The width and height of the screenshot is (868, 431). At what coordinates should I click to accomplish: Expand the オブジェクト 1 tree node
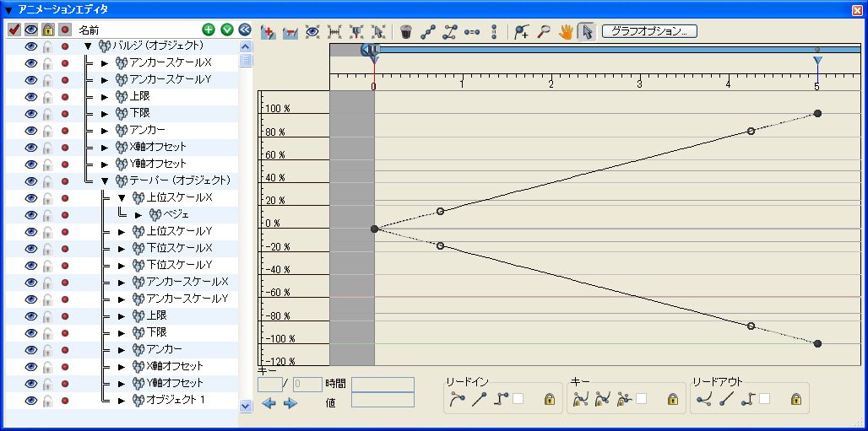click(122, 400)
